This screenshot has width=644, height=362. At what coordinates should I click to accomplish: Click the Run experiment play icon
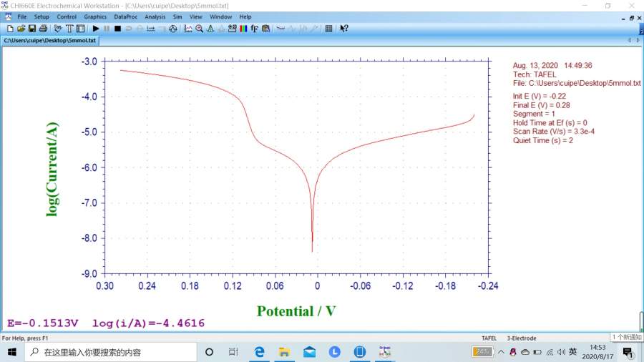pyautogui.click(x=96, y=29)
